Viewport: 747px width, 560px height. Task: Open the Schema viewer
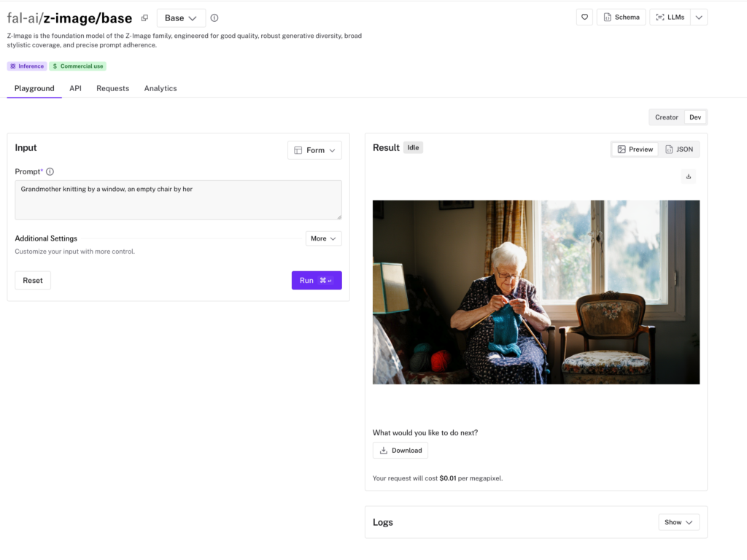point(621,17)
